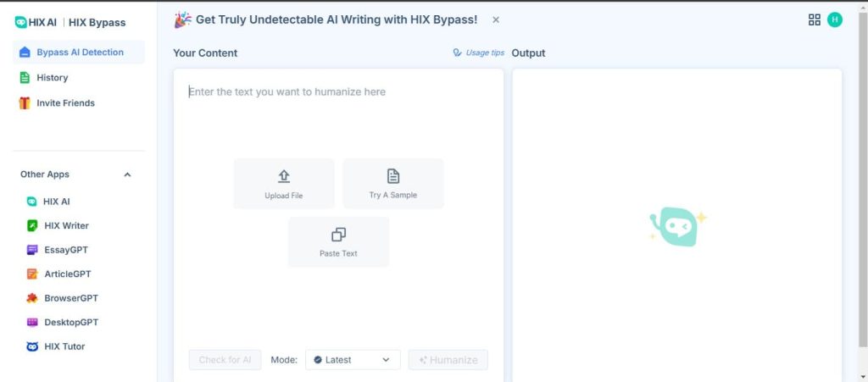Collapse the Other Apps section

pyautogui.click(x=127, y=174)
